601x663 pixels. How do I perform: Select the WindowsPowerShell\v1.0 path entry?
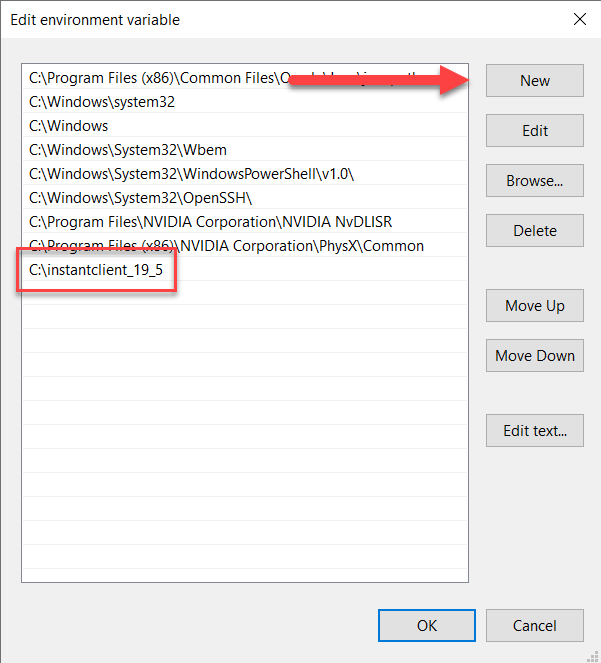192,174
